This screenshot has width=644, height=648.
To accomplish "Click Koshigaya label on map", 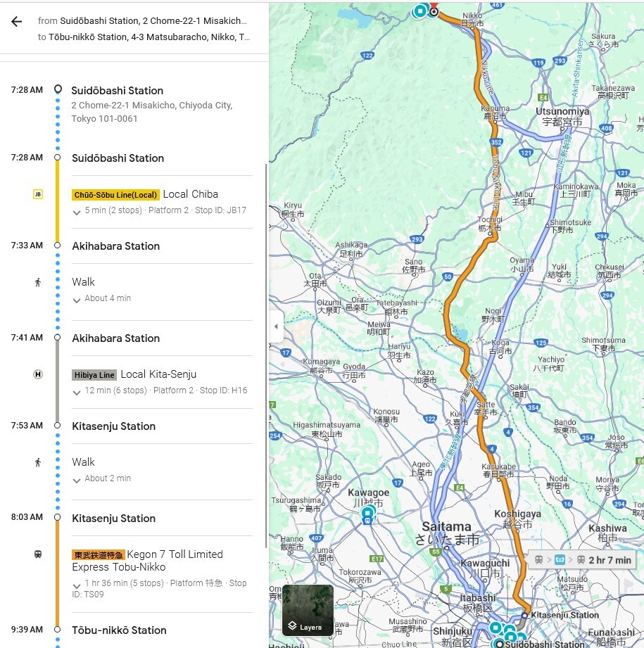I will (x=517, y=519).
